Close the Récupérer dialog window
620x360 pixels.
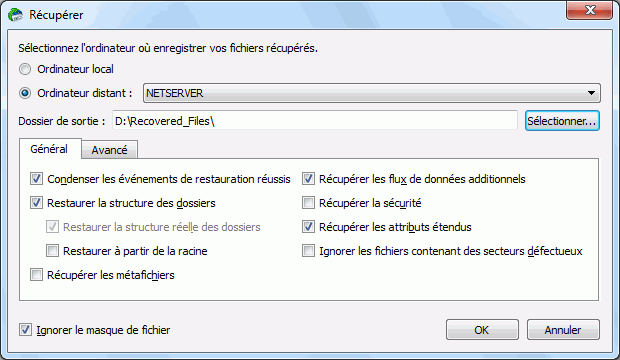[590, 10]
